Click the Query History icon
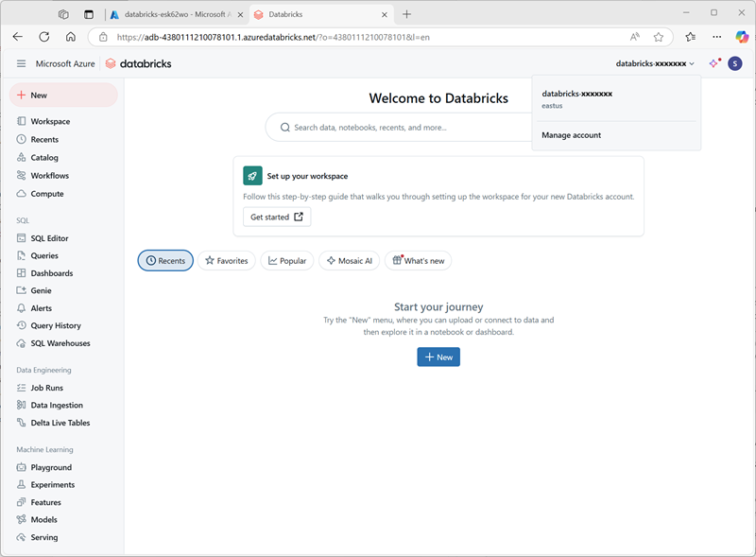This screenshot has height=557, width=756. tap(21, 325)
